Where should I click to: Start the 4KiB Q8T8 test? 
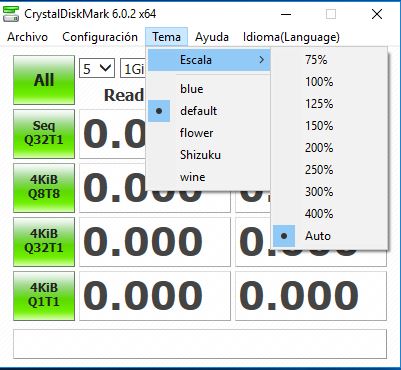[x=44, y=188]
